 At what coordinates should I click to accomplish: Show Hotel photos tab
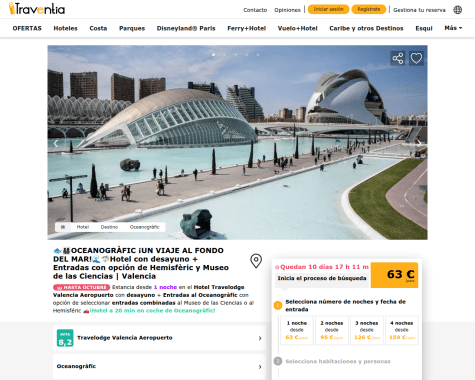coord(83,227)
